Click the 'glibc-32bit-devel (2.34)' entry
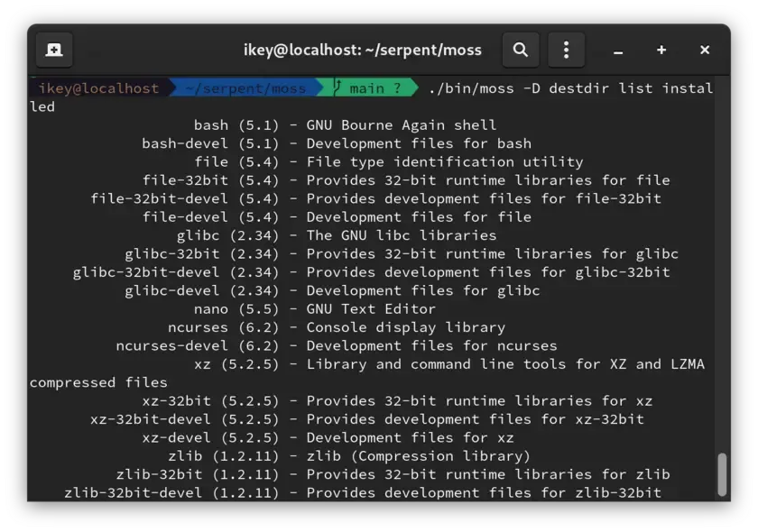This screenshot has height=532, width=758. (x=176, y=272)
